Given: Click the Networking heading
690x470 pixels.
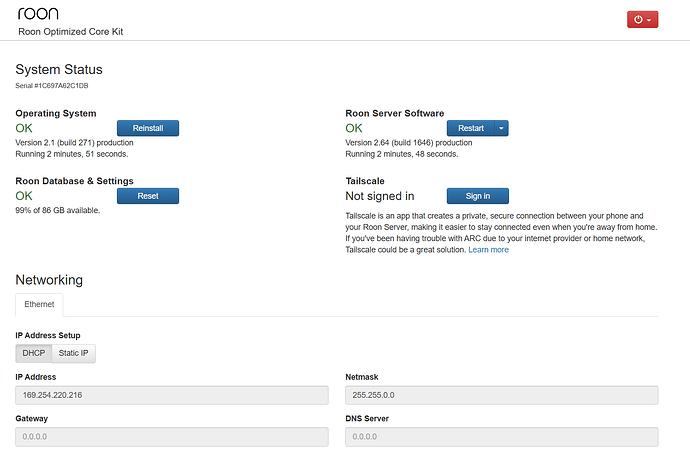Looking at the screenshot, I should pos(49,280).
